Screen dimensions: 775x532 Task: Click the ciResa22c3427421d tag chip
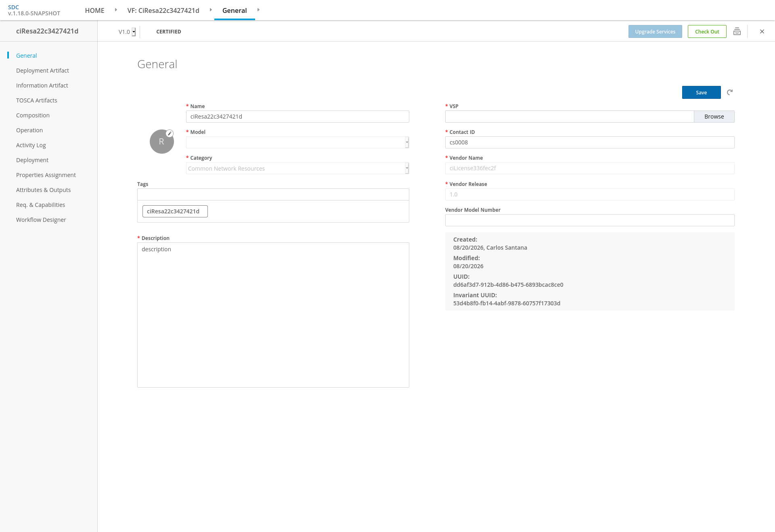(x=175, y=211)
